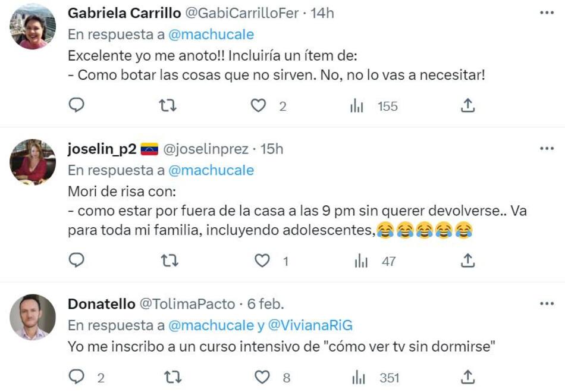Viewport: 565px width, 392px height.
Task: Open Gabriela Carrillo's profile picture
Action: tap(33, 27)
